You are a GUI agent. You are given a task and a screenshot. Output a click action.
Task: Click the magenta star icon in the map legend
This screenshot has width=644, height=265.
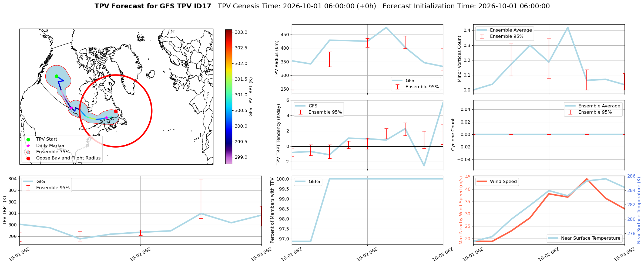pyautogui.click(x=28, y=146)
